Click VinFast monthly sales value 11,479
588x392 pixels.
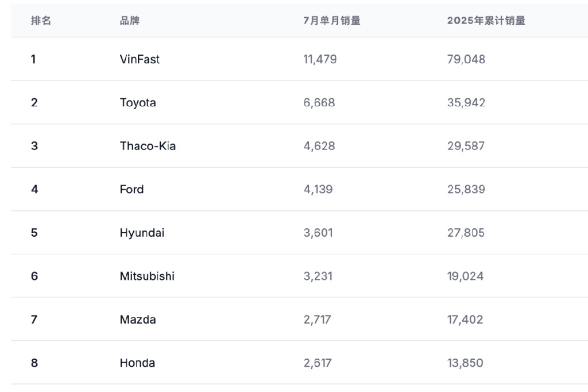point(320,59)
